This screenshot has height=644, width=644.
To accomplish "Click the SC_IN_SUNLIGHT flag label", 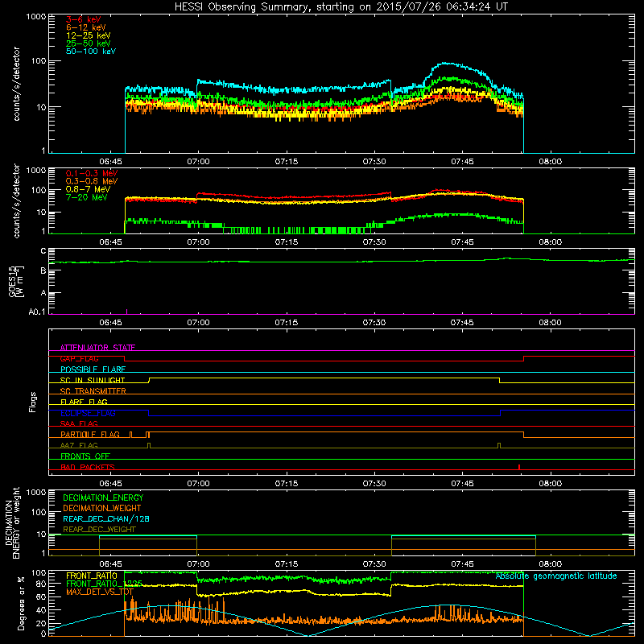I will pos(93,380).
